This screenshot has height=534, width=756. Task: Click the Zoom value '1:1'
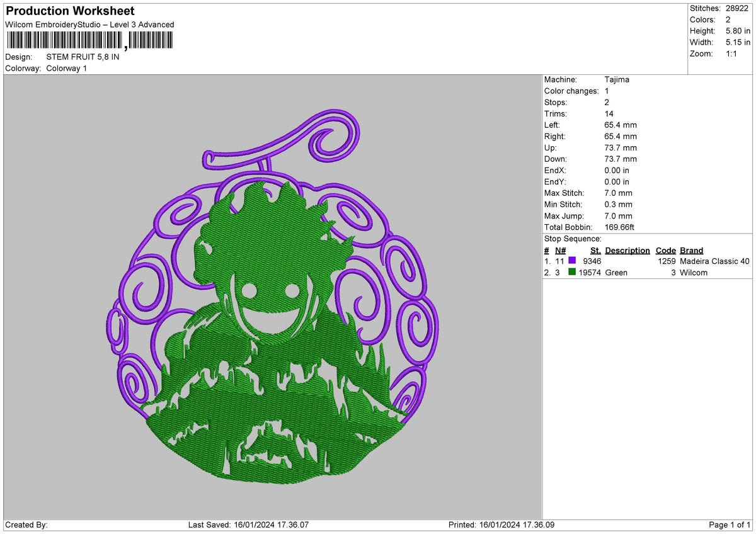pos(733,54)
